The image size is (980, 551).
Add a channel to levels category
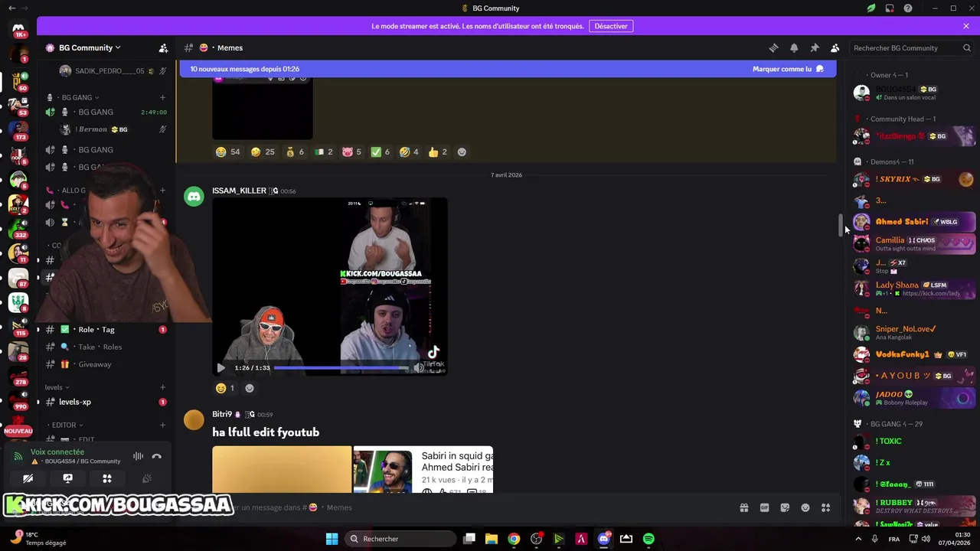162,387
